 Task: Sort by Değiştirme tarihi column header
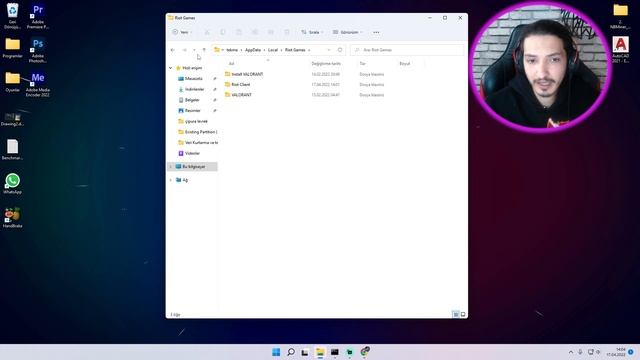coord(326,64)
